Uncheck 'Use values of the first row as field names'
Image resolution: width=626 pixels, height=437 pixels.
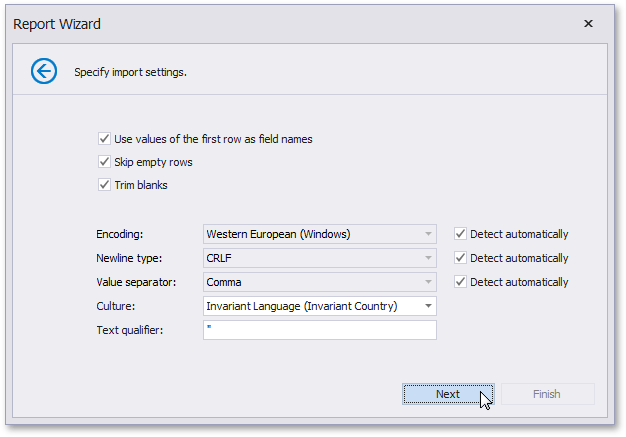click(x=104, y=139)
